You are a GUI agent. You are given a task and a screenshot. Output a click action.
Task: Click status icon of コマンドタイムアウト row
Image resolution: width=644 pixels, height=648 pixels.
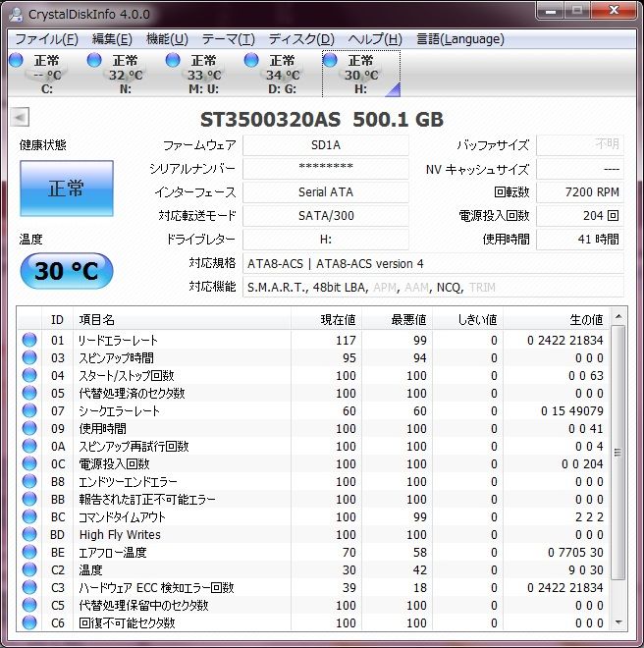tap(29, 516)
